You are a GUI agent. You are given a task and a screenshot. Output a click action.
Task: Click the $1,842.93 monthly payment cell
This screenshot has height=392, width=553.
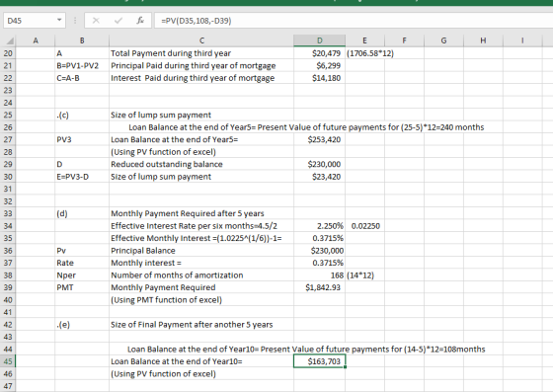click(320, 287)
